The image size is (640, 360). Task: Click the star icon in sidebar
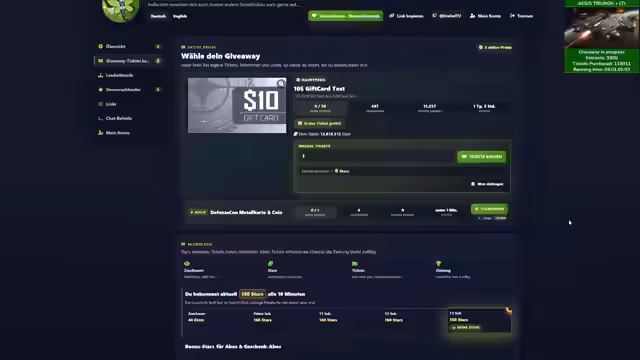tap(100, 89)
